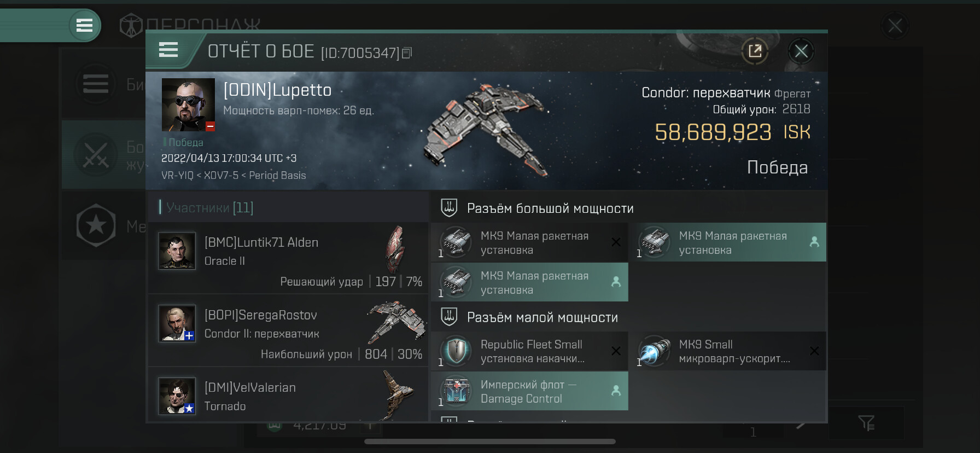Open the green main menu button at the top left
Screen dimensions: 980x453
pyautogui.click(x=84, y=25)
